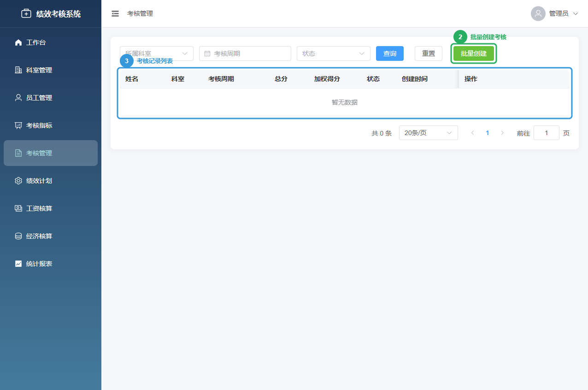Image resolution: width=588 pixels, height=390 pixels.
Task: Click the 工资核算 sidebar icon
Action: coord(18,208)
